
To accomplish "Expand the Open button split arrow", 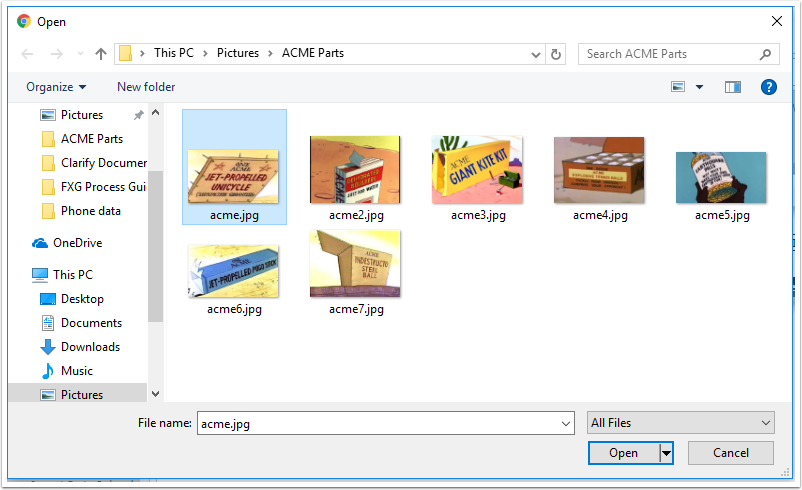I will [666, 453].
